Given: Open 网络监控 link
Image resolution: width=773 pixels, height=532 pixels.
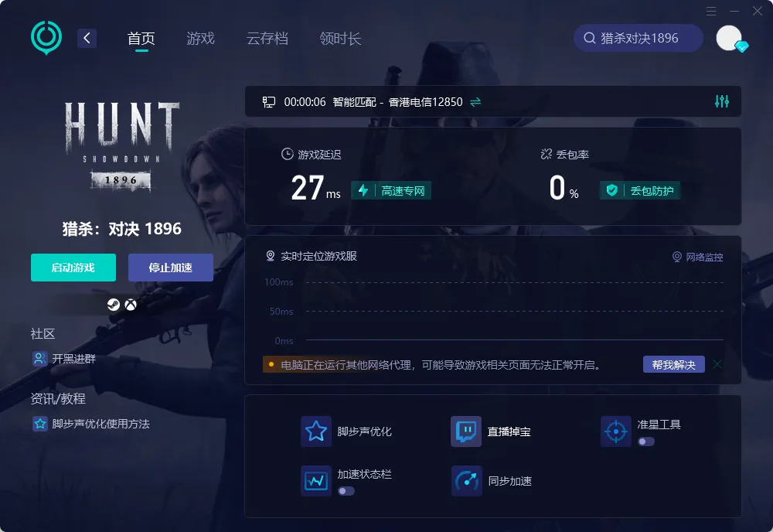Looking at the screenshot, I should coord(698,257).
